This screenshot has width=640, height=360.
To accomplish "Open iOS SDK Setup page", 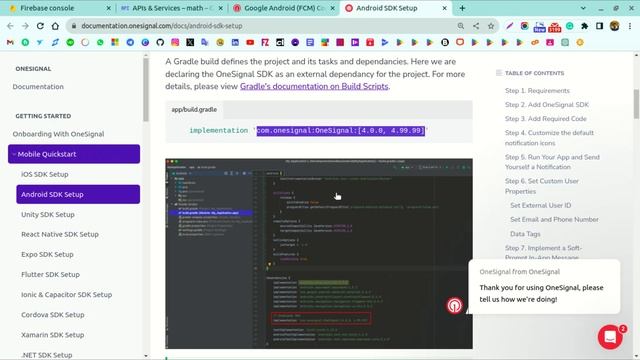I will (44, 174).
